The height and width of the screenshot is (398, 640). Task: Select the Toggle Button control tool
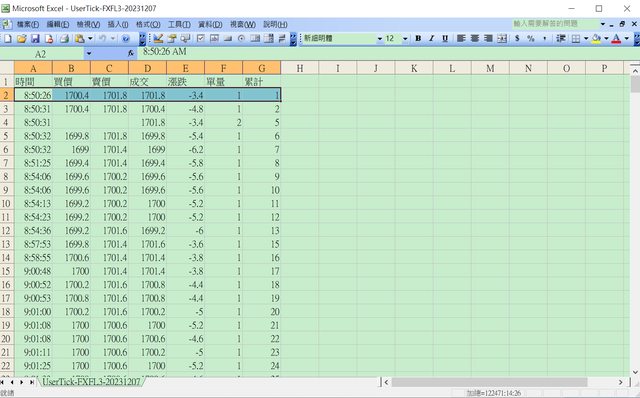282,38
